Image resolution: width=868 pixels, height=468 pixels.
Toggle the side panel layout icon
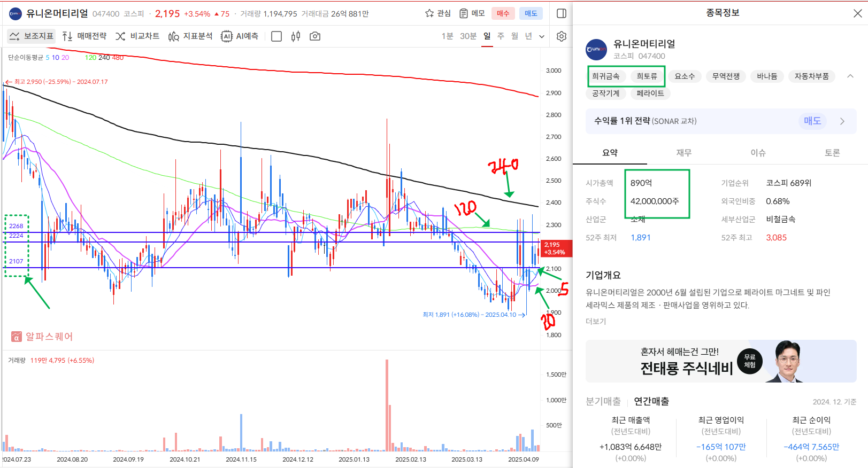(x=562, y=13)
